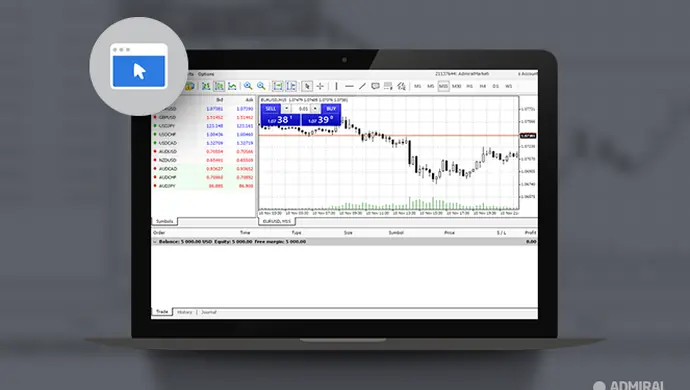Click the AUDJPY ask price value
The image size is (690, 390).
coord(246,186)
